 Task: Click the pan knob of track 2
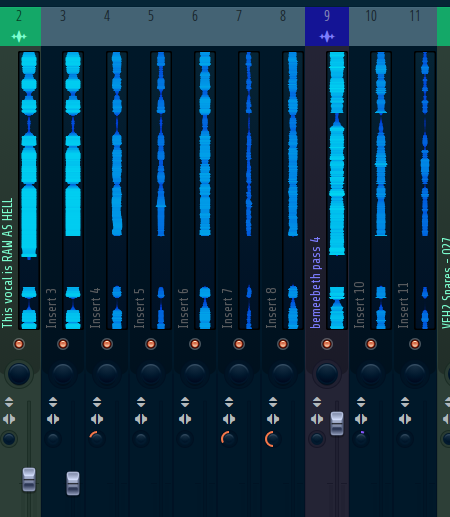click(19, 374)
